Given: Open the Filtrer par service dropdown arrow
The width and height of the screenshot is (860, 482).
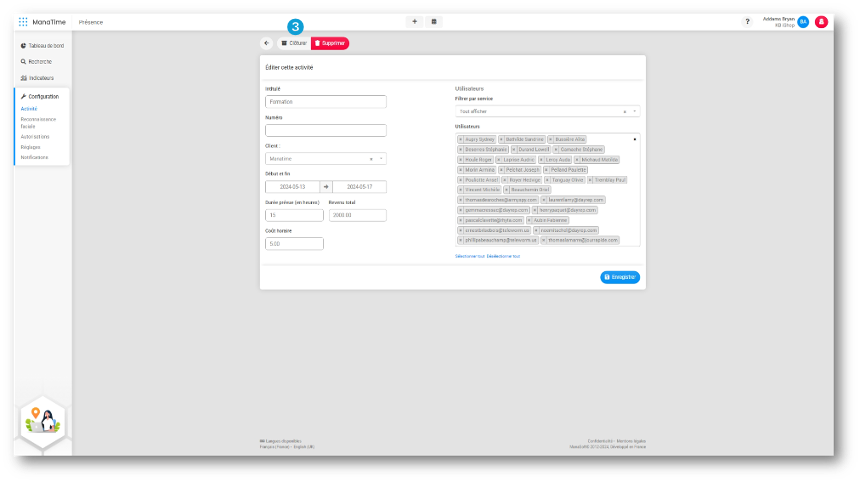Looking at the screenshot, I should (x=635, y=111).
